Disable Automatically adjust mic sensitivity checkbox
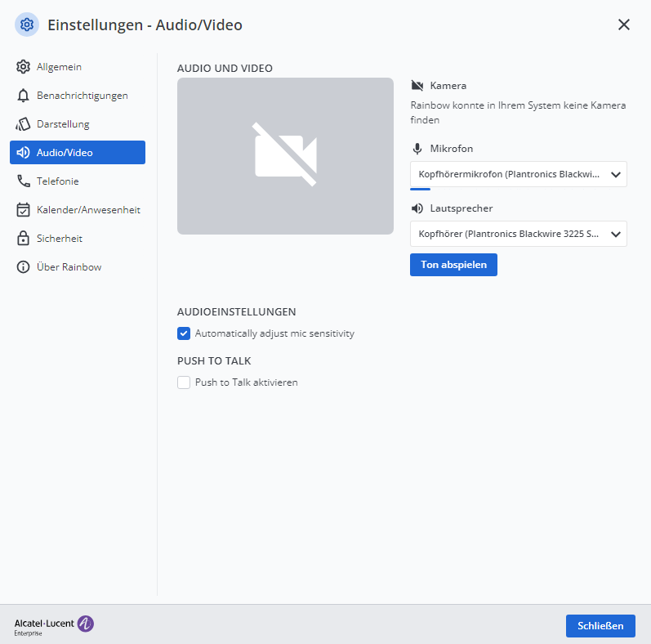This screenshot has width=651, height=644. (x=184, y=333)
